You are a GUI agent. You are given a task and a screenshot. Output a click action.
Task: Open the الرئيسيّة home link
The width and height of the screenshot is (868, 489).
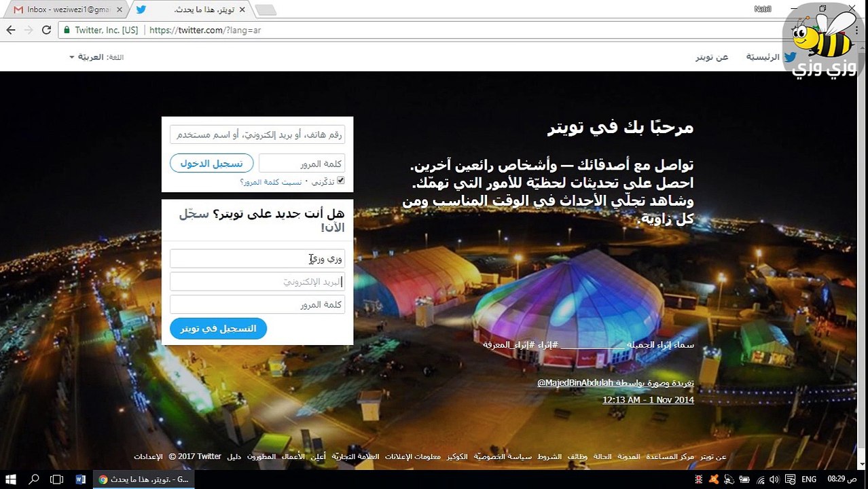coord(763,57)
